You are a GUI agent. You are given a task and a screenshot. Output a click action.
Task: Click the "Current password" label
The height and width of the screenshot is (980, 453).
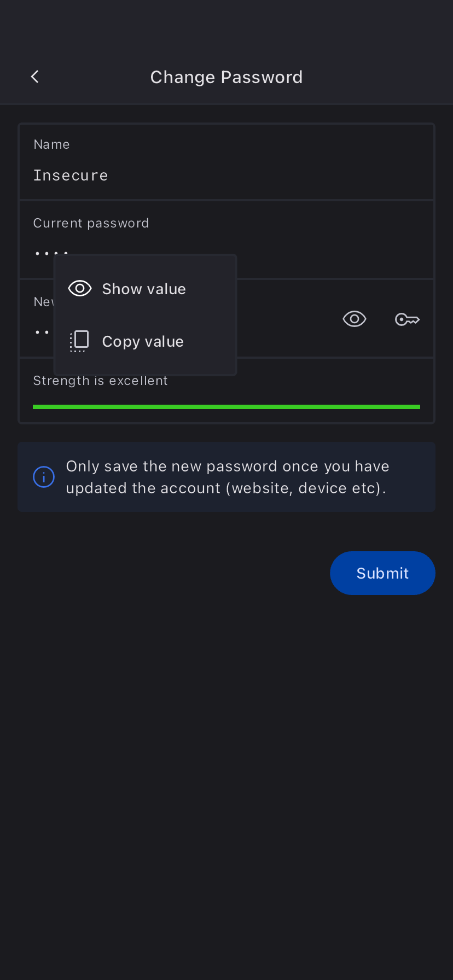click(x=91, y=223)
